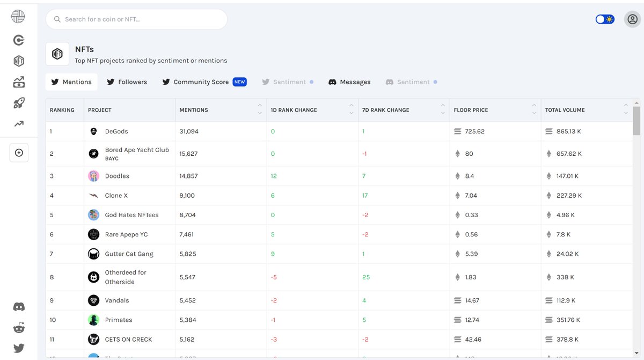Open the rocket launch icon in sidebar
The height and width of the screenshot is (360, 644).
click(19, 103)
